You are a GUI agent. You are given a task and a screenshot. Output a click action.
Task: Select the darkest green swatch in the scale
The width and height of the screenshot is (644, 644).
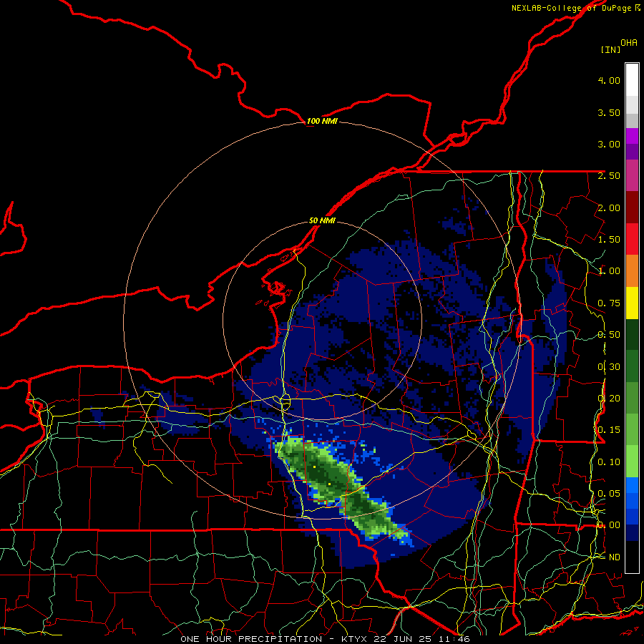coord(632,335)
